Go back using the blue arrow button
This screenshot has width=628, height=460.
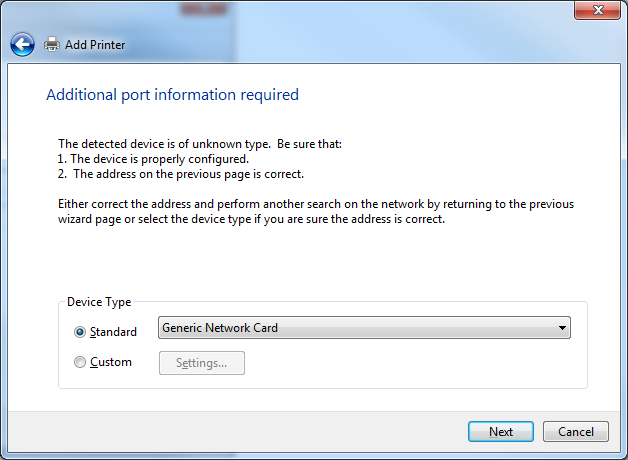click(x=22, y=44)
